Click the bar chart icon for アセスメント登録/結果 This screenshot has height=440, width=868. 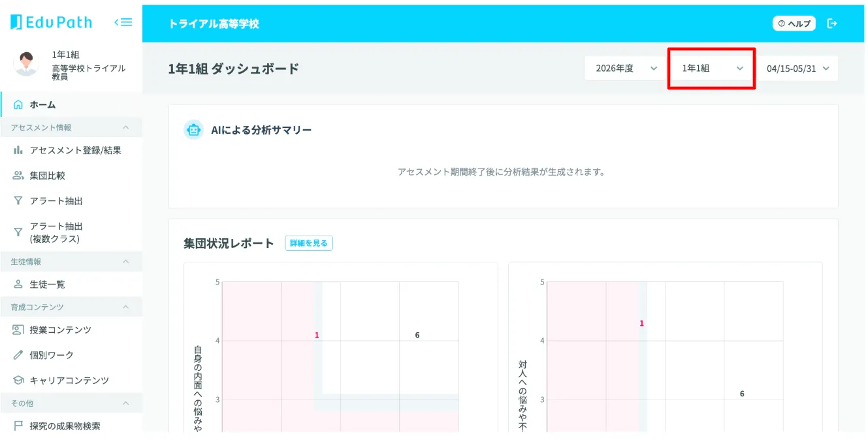[x=18, y=150]
